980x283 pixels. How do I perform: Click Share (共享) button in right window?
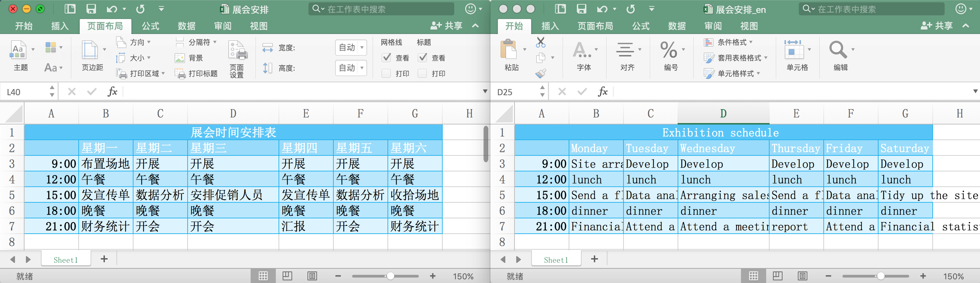[x=937, y=26]
